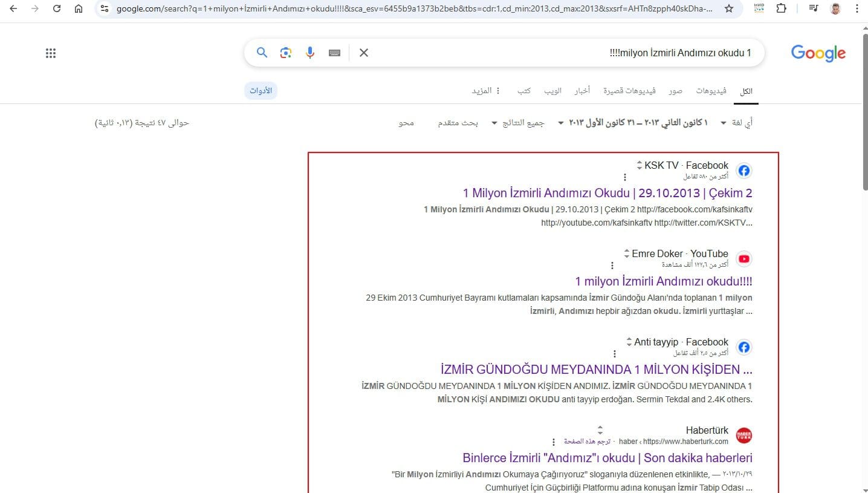
Task: Switch to the Videos tab
Action: (711, 91)
